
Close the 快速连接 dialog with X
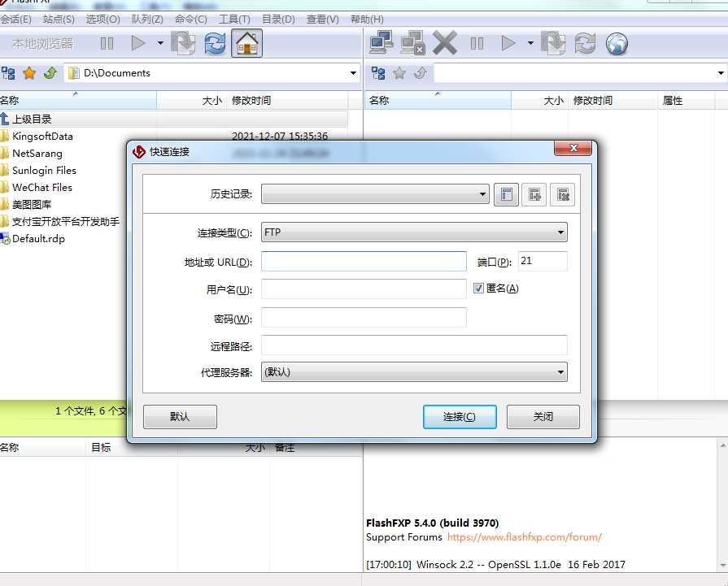(573, 149)
